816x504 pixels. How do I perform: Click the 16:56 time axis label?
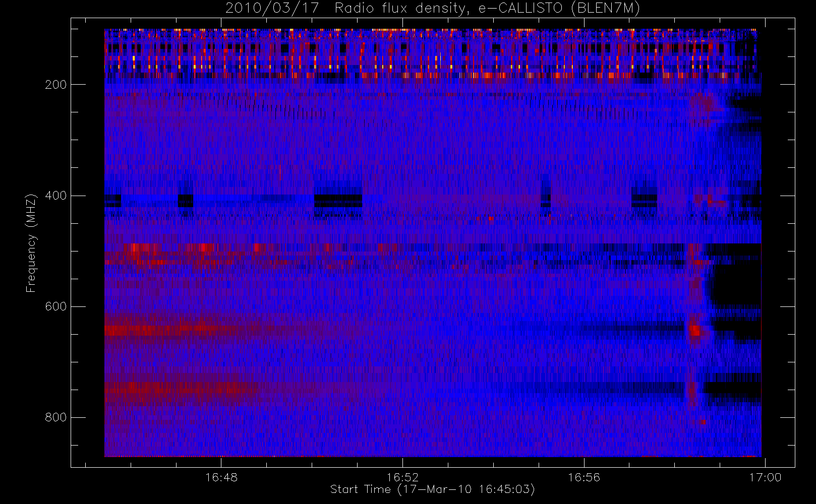[x=584, y=477]
